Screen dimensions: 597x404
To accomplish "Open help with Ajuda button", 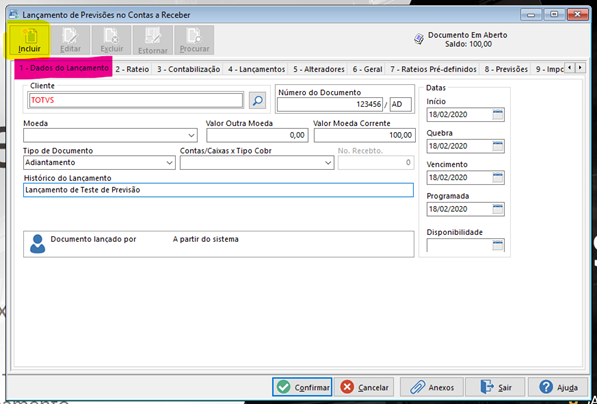I will pos(558,387).
